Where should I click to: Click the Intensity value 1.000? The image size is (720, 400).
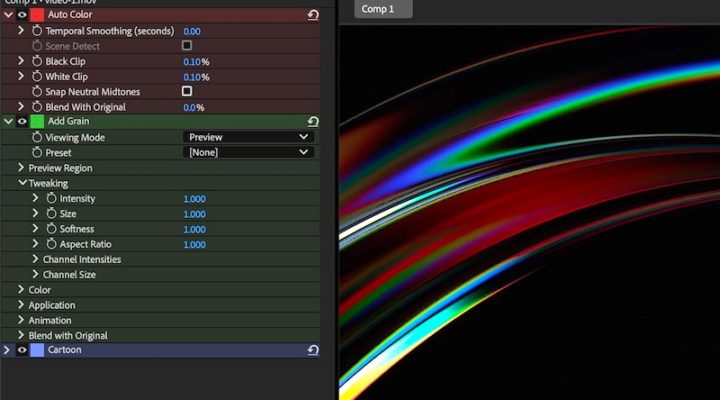[x=194, y=199]
